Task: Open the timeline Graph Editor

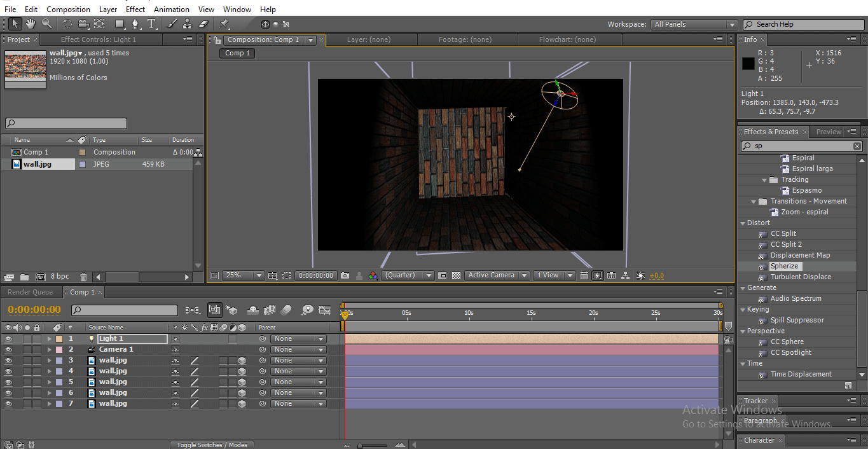Action: point(325,310)
